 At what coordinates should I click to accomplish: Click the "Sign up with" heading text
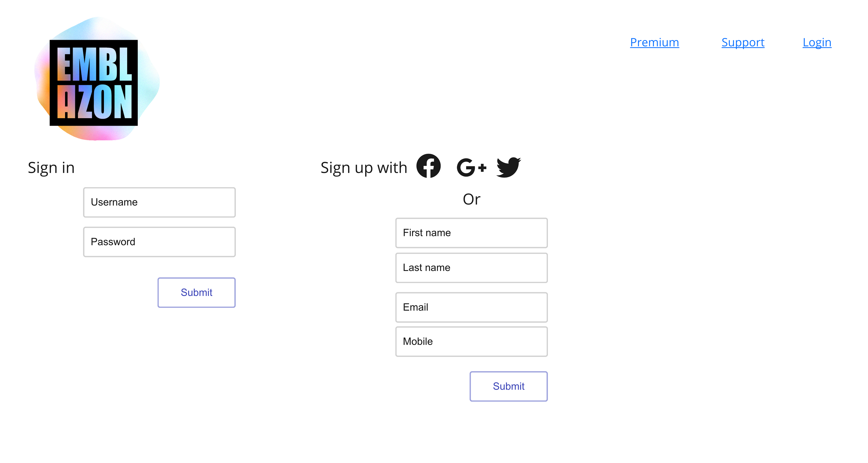[364, 168]
